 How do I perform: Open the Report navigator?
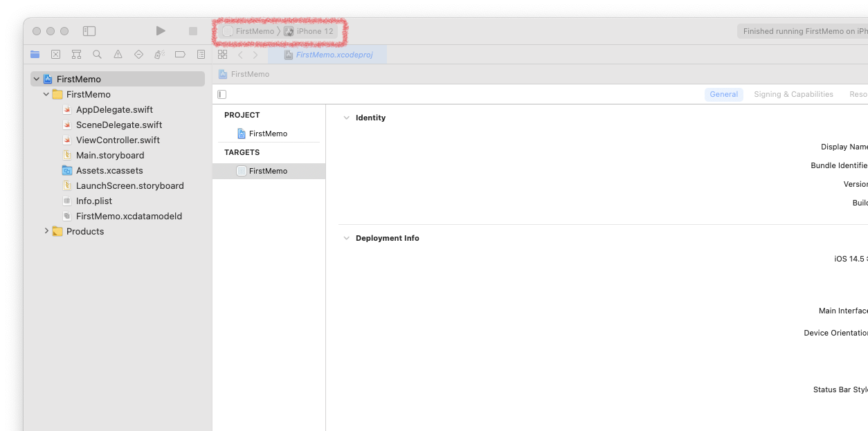point(201,55)
